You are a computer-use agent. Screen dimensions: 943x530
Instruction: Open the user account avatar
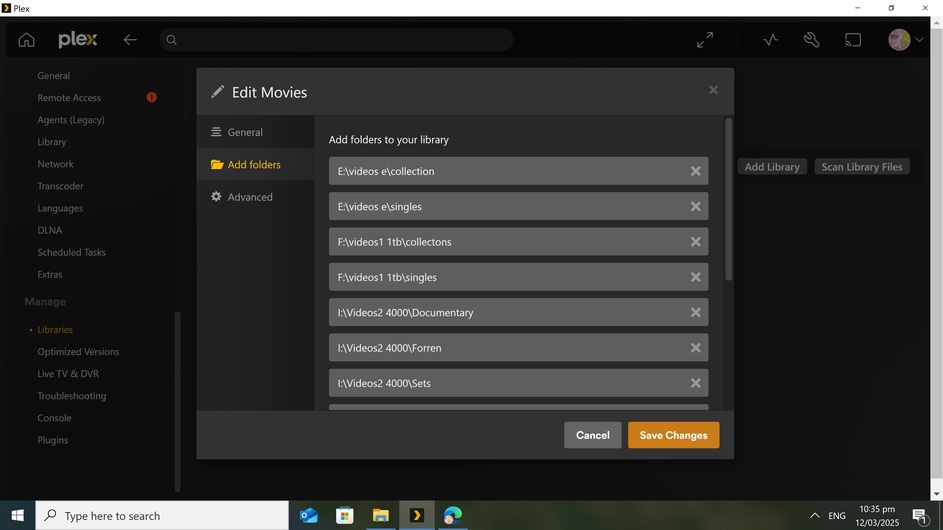click(899, 40)
